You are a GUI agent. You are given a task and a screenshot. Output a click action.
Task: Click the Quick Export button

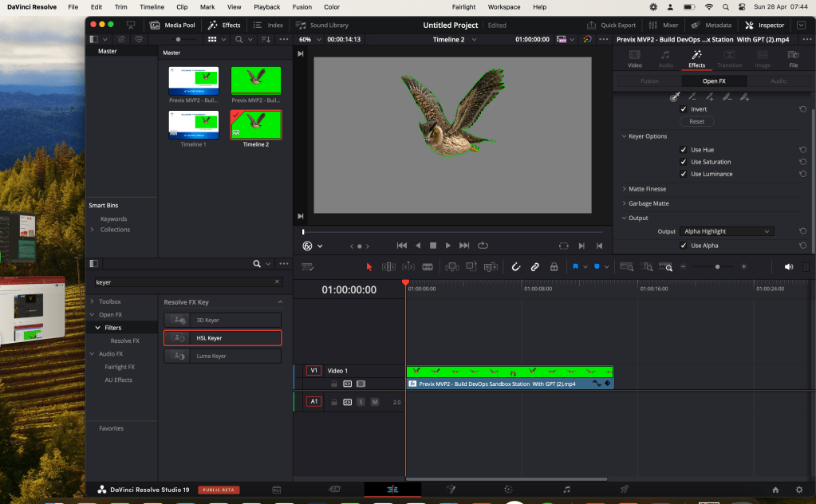[612, 25]
